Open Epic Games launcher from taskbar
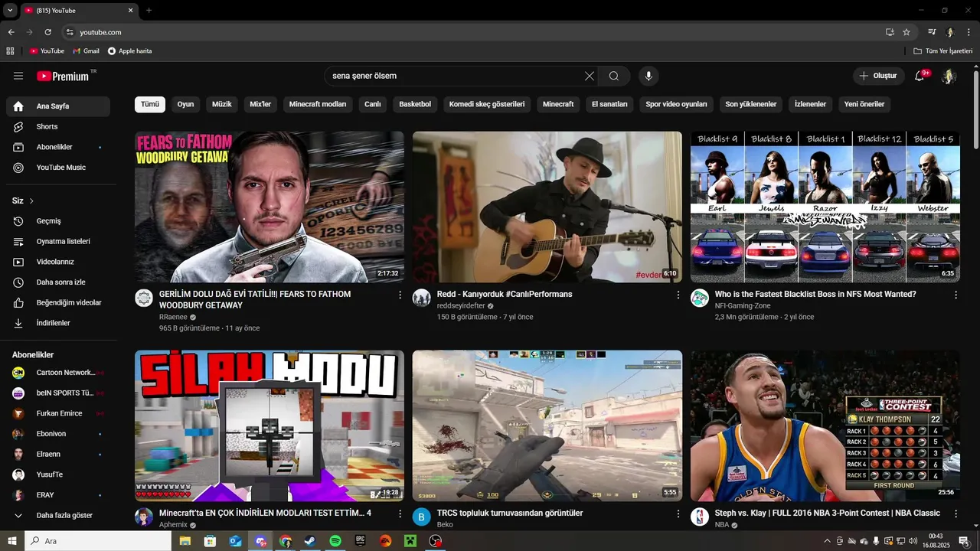The image size is (980, 551). click(x=361, y=541)
